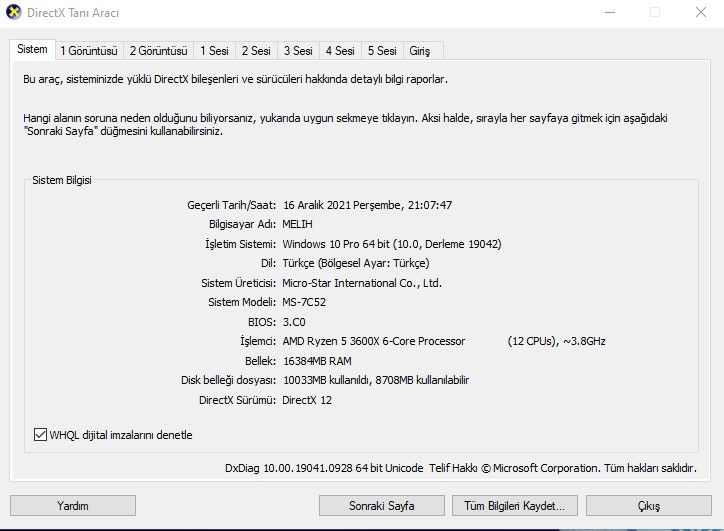Click the date value 16 Aralık 2021 Perşembe
The height and width of the screenshot is (531, 724).
(x=340, y=205)
